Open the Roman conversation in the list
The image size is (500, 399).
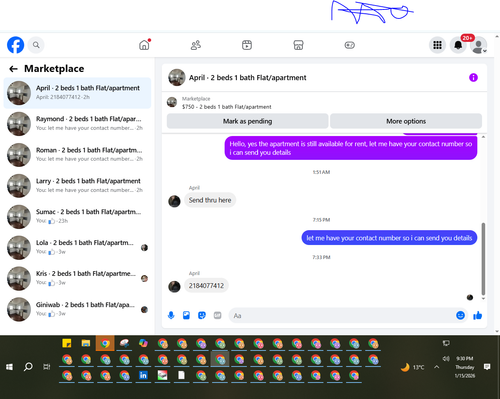pyautogui.click(x=77, y=155)
